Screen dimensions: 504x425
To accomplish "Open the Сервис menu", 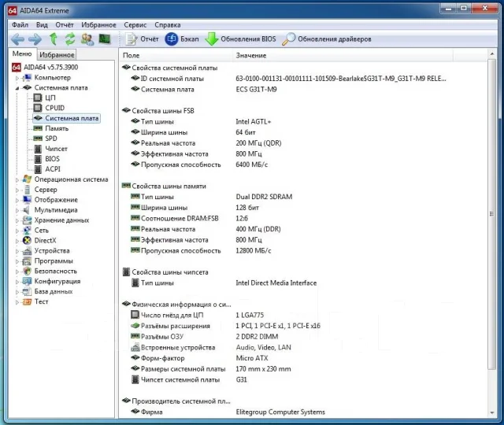I will tap(135, 24).
